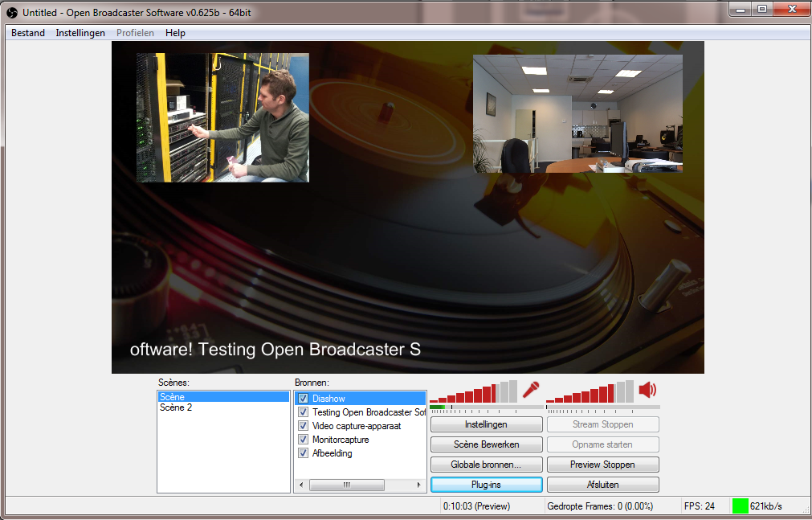This screenshot has height=520, width=812.
Task: Select Video capture-apparaat source row
Action: 361,426
